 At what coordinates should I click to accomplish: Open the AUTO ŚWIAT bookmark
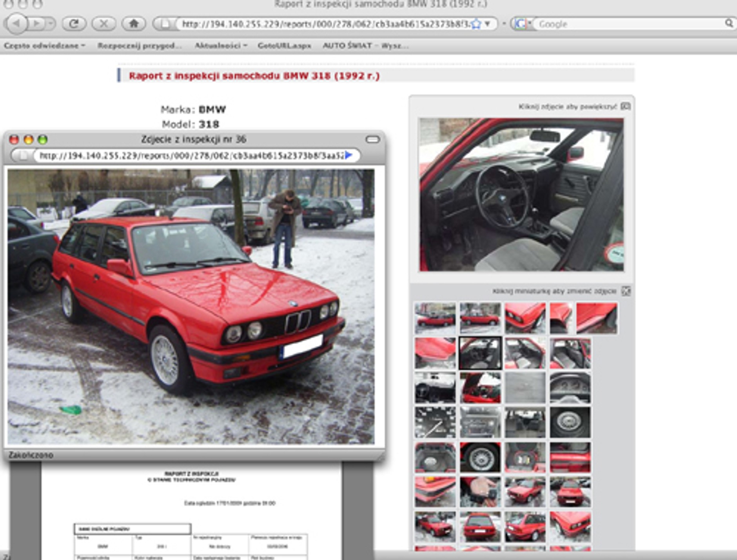coord(365,45)
